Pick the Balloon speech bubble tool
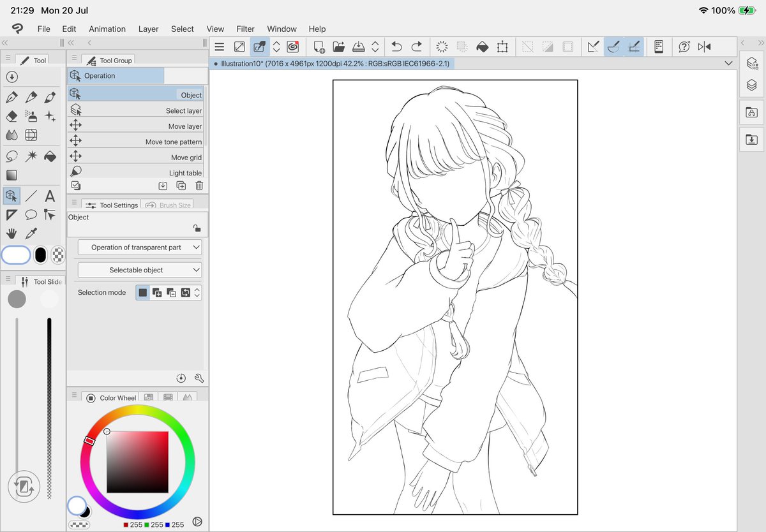This screenshot has width=766, height=532. pos(31,215)
